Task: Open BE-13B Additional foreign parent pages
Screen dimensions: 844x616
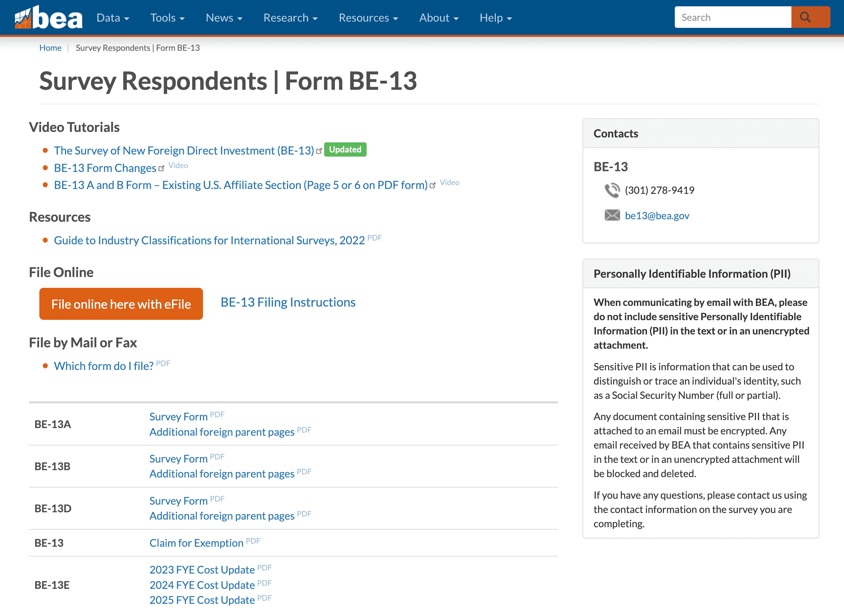Action: 222,474
